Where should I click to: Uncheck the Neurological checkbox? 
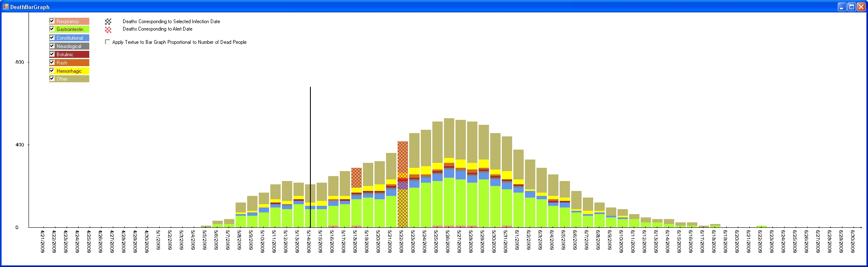pyautogui.click(x=52, y=46)
